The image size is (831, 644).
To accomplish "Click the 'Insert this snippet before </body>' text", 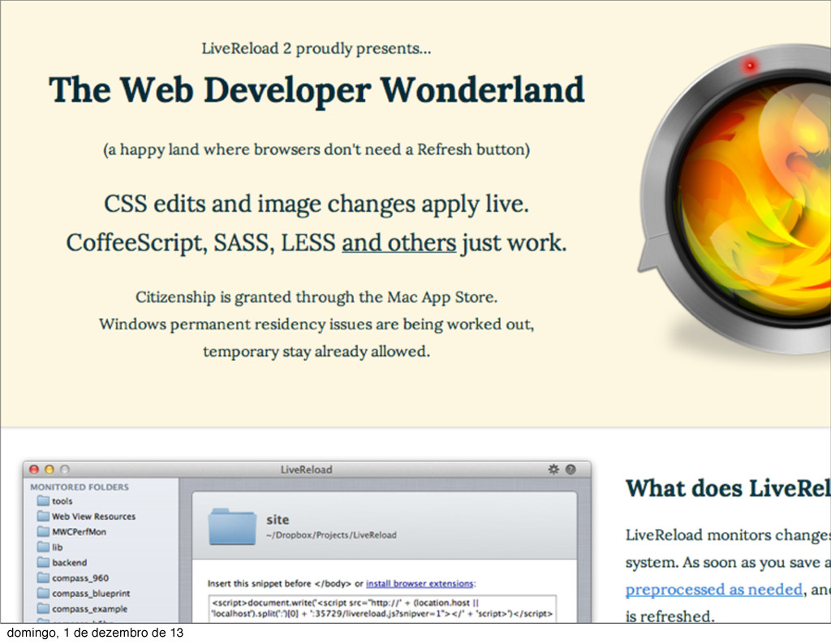I will [279, 584].
